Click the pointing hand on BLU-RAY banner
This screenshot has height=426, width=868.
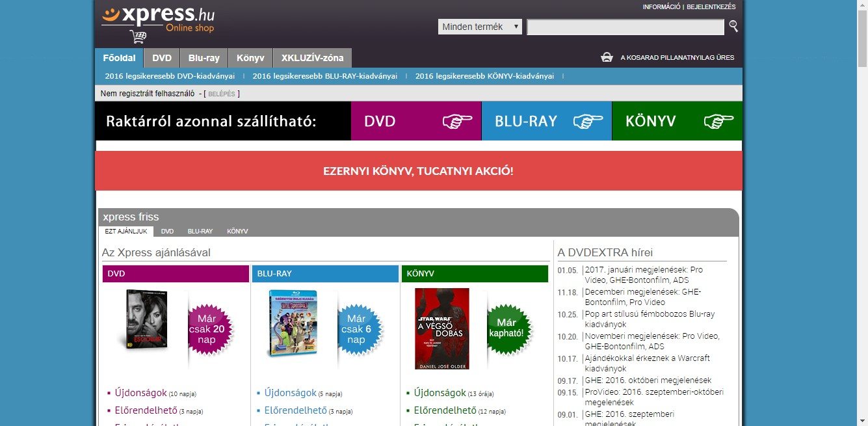tap(588, 121)
